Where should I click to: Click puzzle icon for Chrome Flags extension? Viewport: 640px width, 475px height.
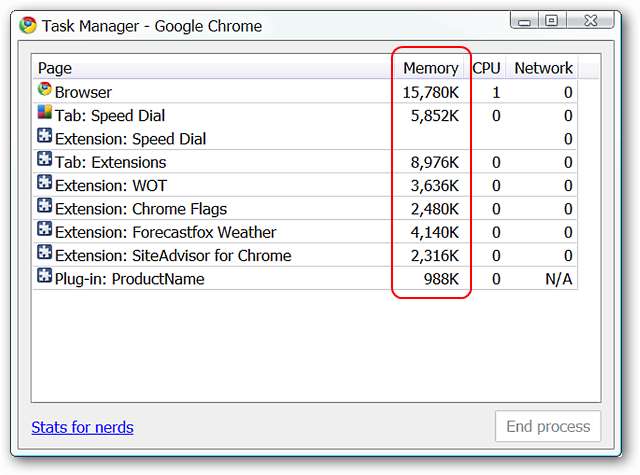[x=44, y=208]
